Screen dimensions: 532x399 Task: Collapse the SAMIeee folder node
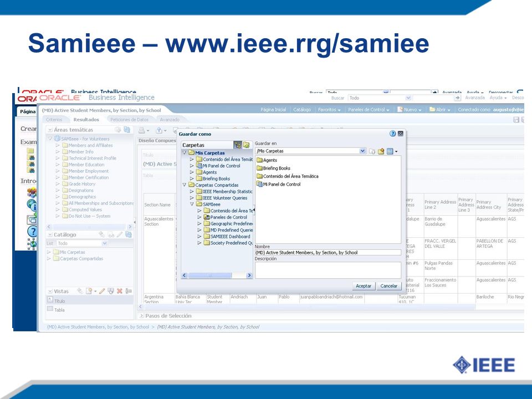coord(192,204)
